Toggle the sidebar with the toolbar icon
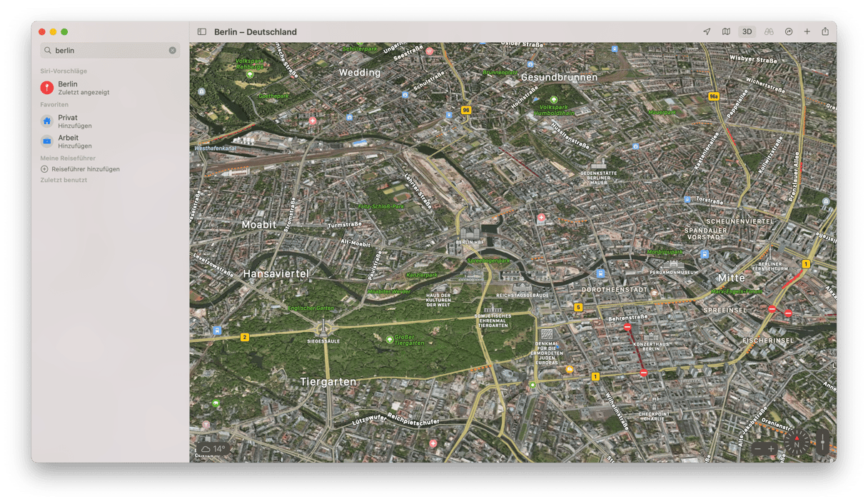 (x=202, y=32)
